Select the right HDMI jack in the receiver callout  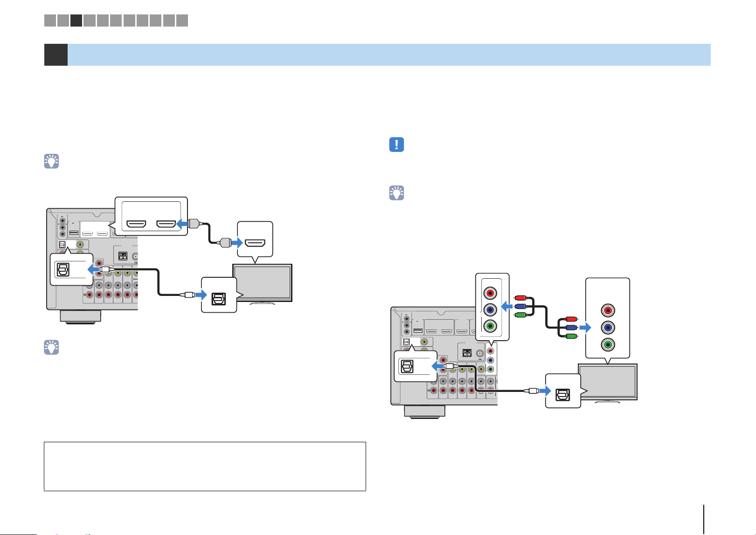click(x=166, y=225)
